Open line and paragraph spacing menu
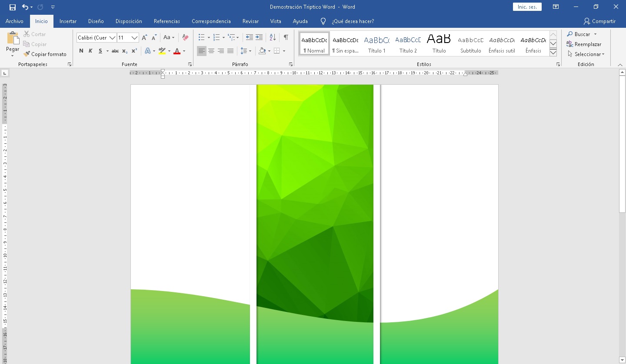This screenshot has height=364, width=626. tap(246, 51)
